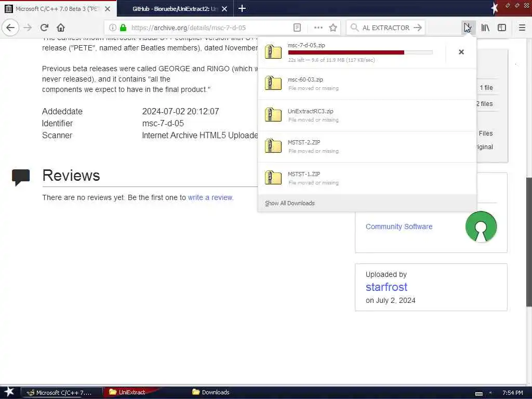Open a new browser tab

[242, 8]
